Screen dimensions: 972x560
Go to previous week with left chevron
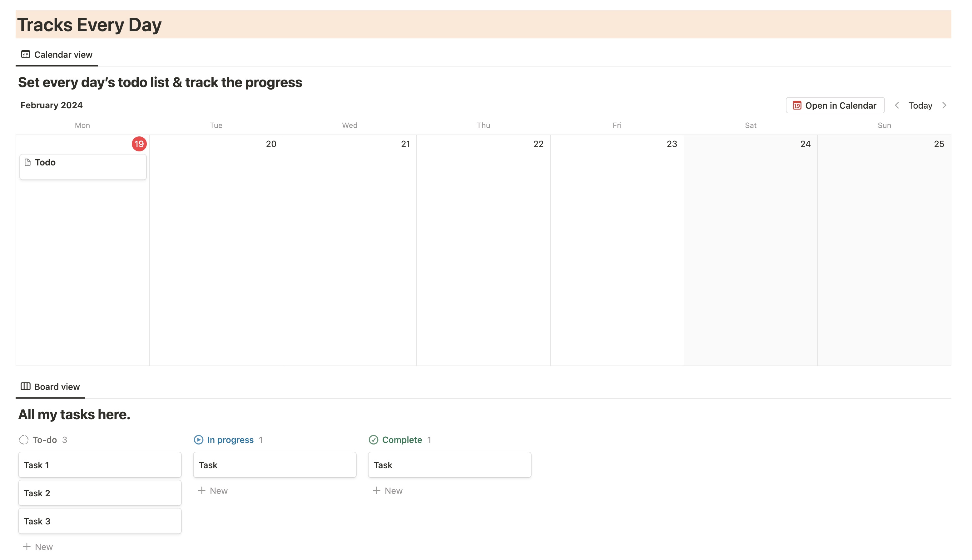tap(897, 106)
